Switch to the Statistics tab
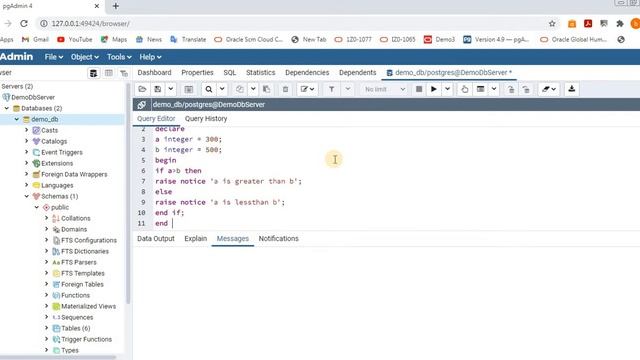Image resolution: width=640 pixels, height=360 pixels. click(x=260, y=72)
